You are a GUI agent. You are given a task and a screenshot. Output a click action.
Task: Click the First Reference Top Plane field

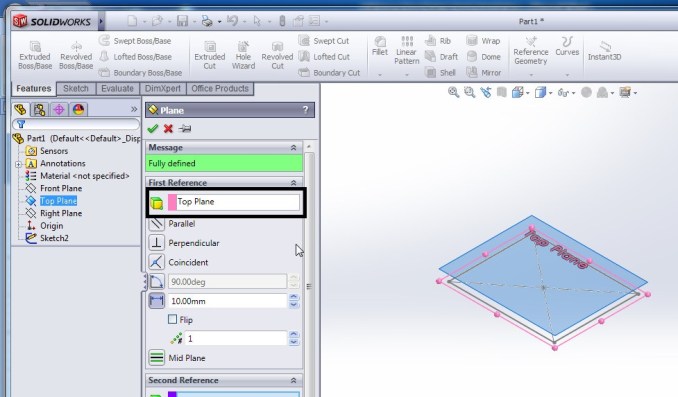(233, 202)
